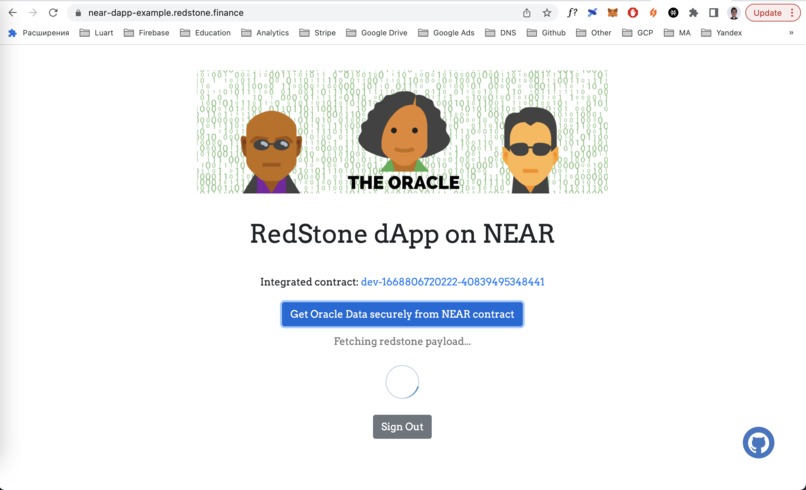This screenshot has height=490, width=806.
Task: Open the Luart bookmarks folder
Action: pyautogui.click(x=96, y=32)
